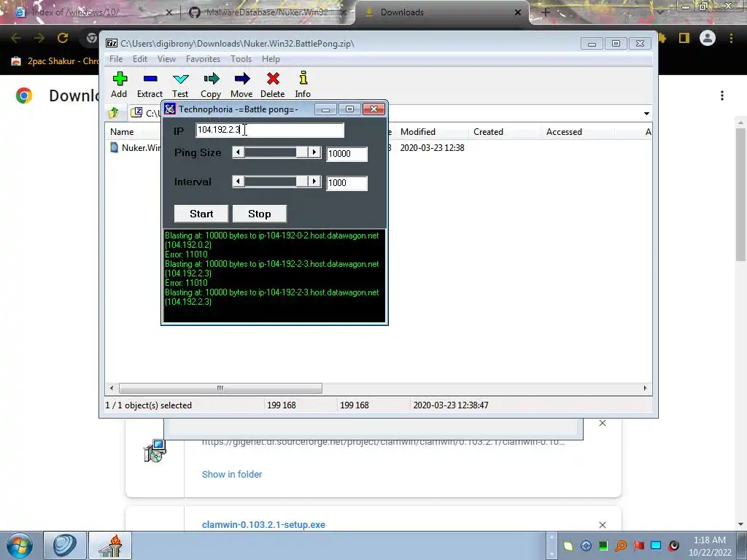Close the Downloads tab
Viewport: 747px width, 560px height.
coord(518,12)
